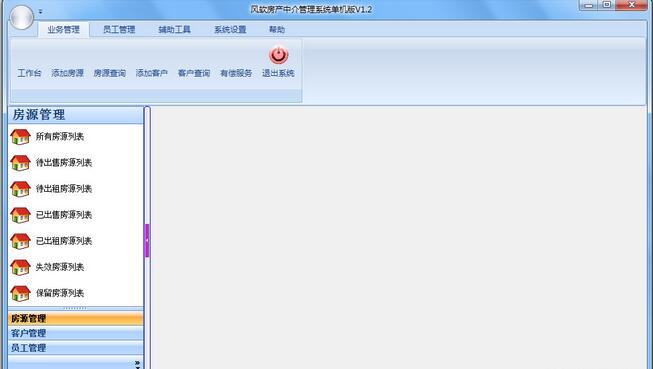Click the house icon beside 待出租房源列表
Screen dimensions: 653x369
[x=20, y=189]
